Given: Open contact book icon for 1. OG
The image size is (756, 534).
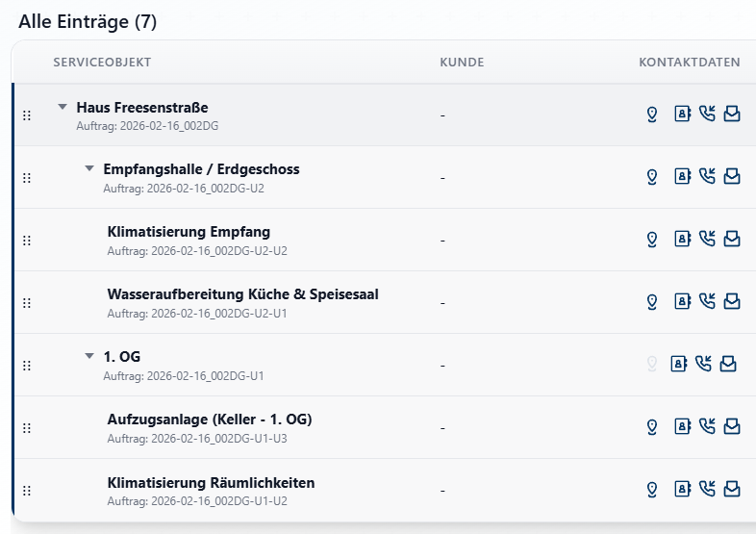Looking at the screenshot, I should (x=678, y=364).
